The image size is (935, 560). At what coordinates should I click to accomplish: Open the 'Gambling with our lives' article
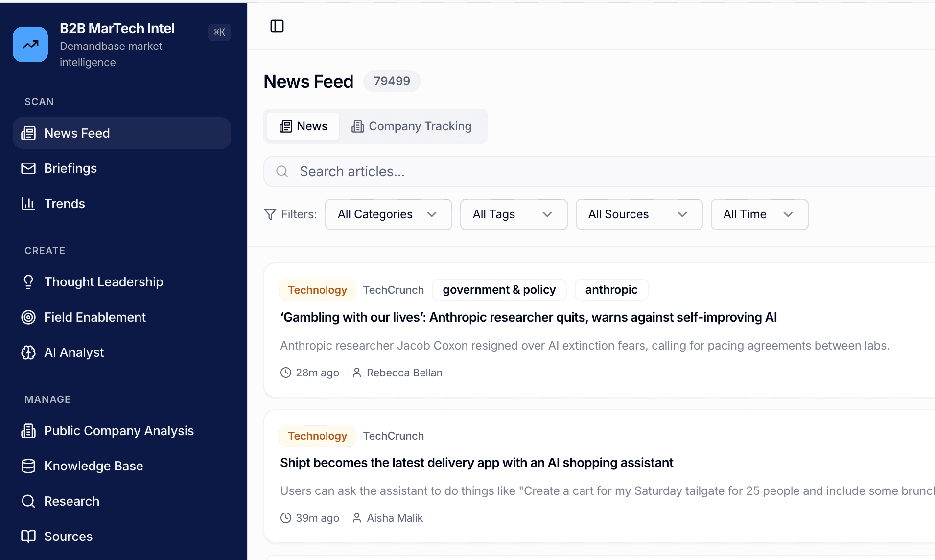click(529, 317)
